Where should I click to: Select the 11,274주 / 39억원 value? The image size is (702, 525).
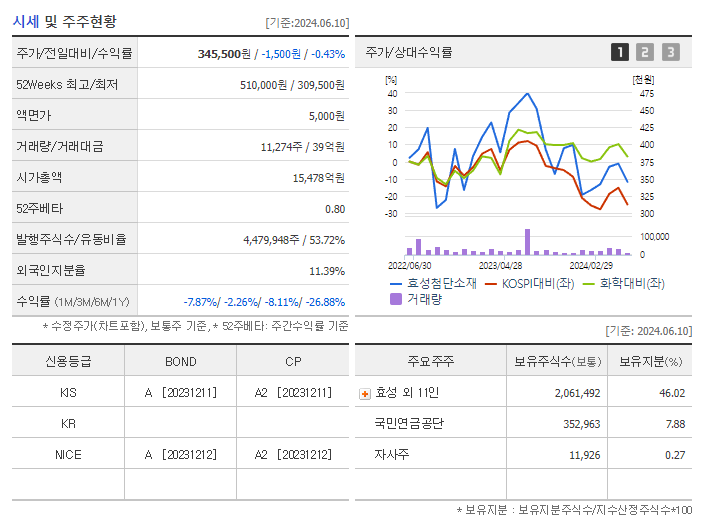point(303,147)
